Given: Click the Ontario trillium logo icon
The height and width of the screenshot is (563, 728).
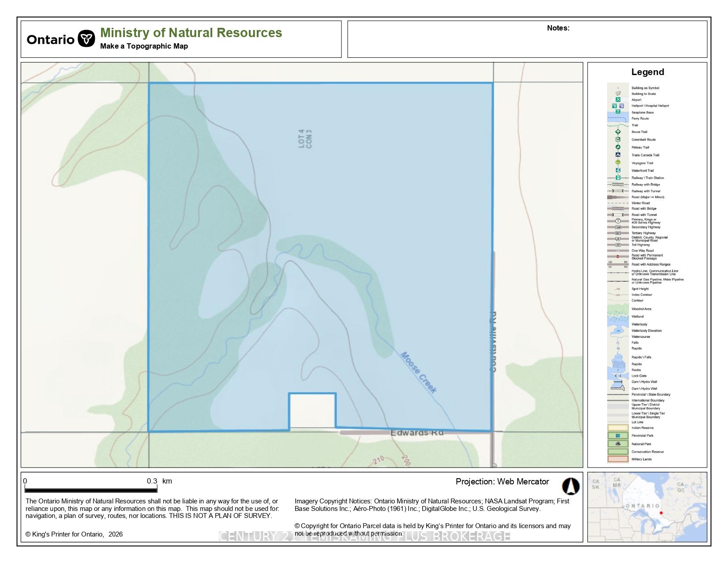Looking at the screenshot, I should (x=86, y=39).
